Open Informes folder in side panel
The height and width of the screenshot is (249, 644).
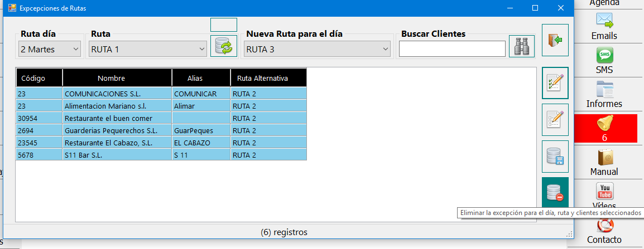point(604,95)
